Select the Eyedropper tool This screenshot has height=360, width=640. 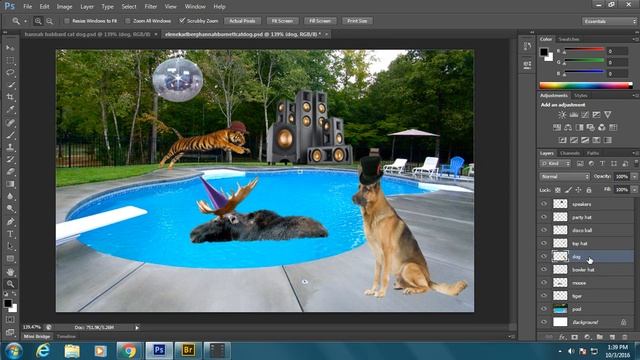point(10,109)
